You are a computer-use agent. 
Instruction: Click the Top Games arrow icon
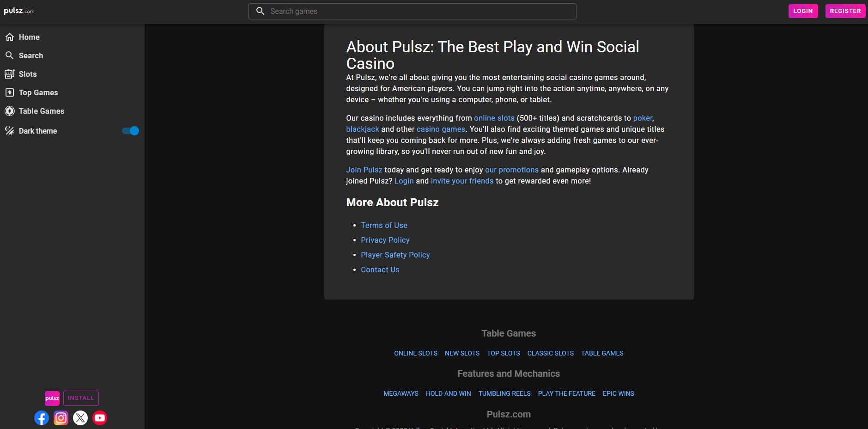coord(10,92)
